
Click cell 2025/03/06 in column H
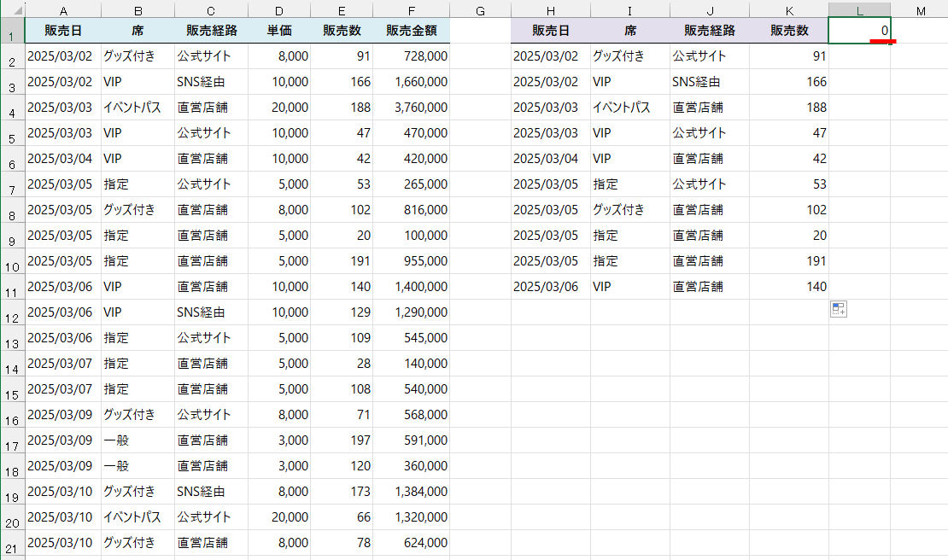pyautogui.click(x=551, y=287)
